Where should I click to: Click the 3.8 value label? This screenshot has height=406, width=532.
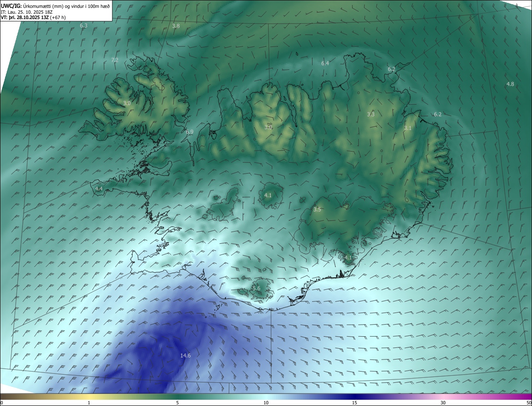pos(176,26)
